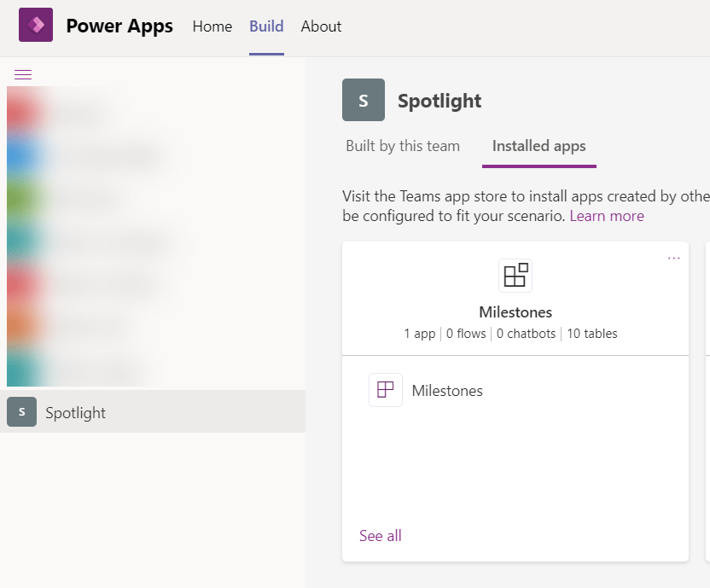Click the Power Apps logo icon
Image resolution: width=710 pixels, height=588 pixels.
click(36, 26)
